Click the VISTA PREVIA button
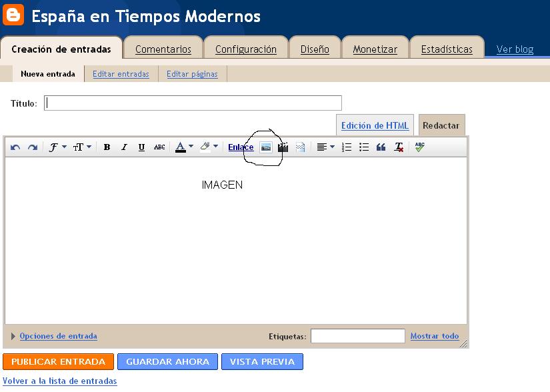Screen dimensions: 550x392 [x=263, y=361]
